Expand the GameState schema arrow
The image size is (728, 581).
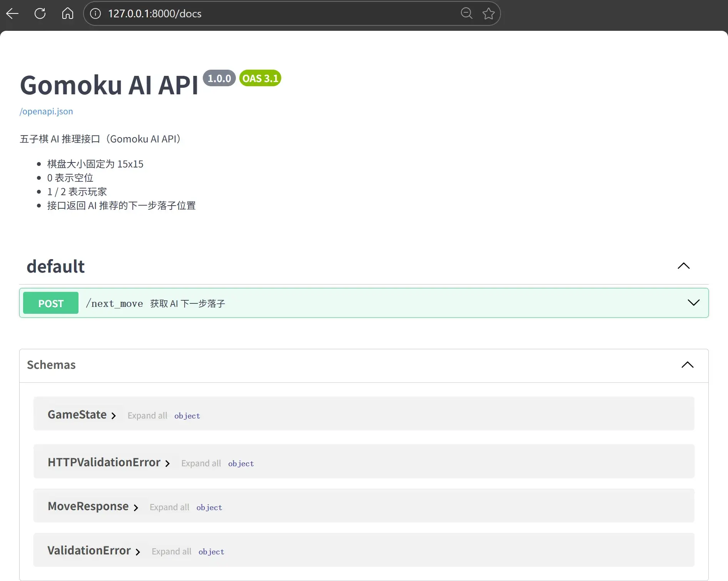(114, 416)
